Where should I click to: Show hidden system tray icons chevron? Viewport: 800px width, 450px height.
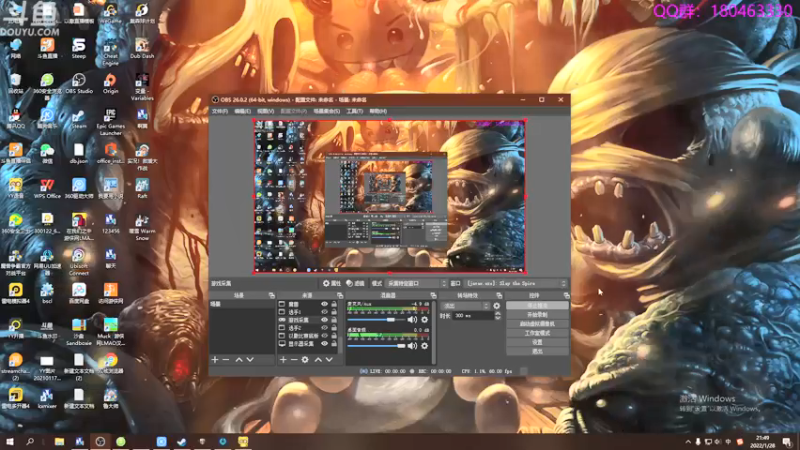tap(688, 442)
